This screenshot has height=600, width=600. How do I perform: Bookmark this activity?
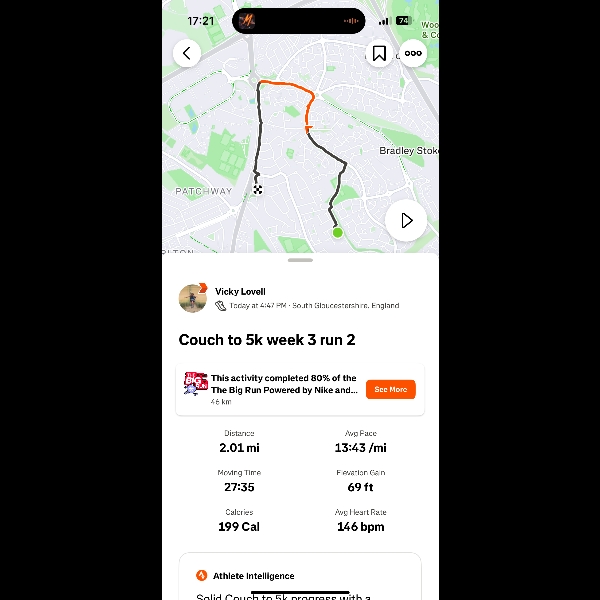click(x=379, y=53)
